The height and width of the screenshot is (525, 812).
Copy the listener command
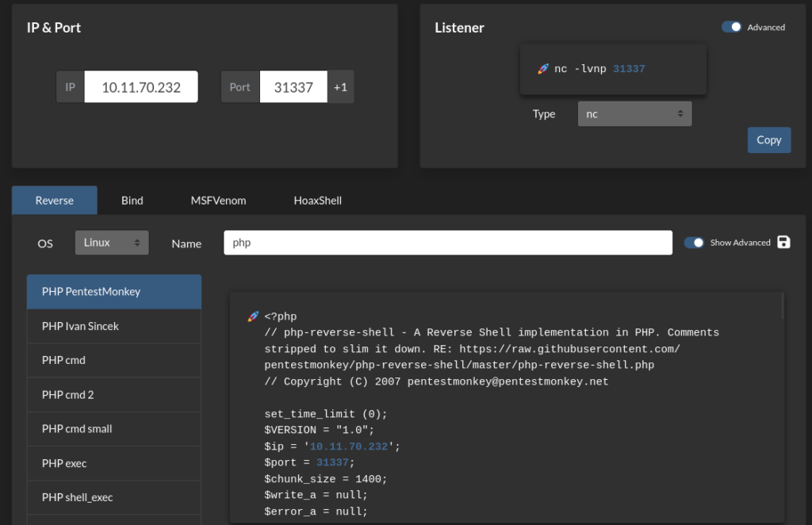[769, 140]
